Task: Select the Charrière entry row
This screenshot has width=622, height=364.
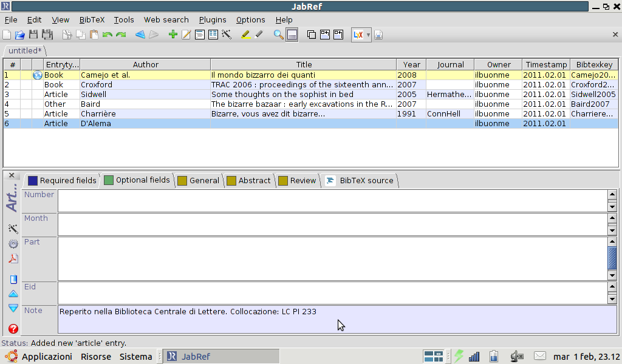Action: tap(310, 113)
